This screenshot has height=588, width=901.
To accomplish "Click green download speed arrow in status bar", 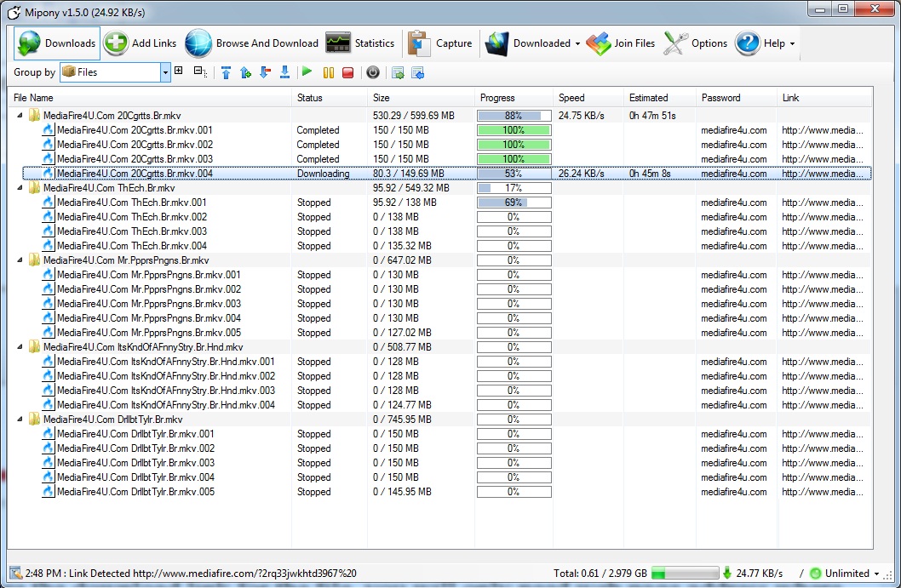I will (727, 573).
